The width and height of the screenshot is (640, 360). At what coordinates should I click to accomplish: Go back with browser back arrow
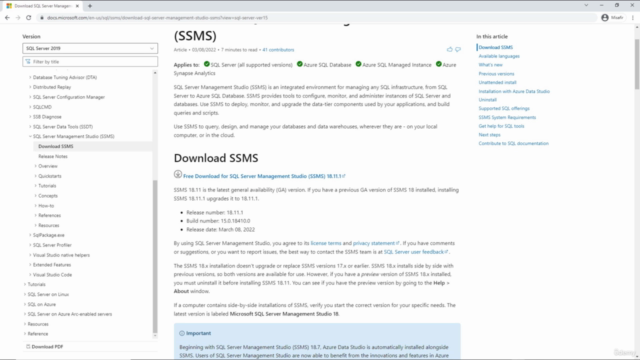7,18
